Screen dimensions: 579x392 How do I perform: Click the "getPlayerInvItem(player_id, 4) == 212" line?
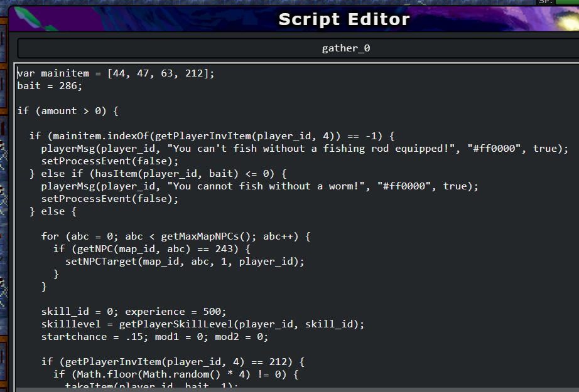pos(173,362)
